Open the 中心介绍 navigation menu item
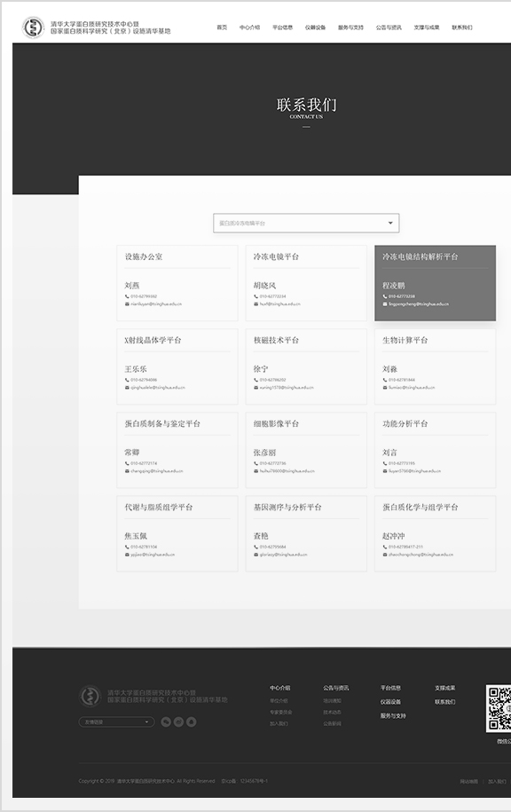The height and width of the screenshot is (812, 511). pyautogui.click(x=249, y=28)
